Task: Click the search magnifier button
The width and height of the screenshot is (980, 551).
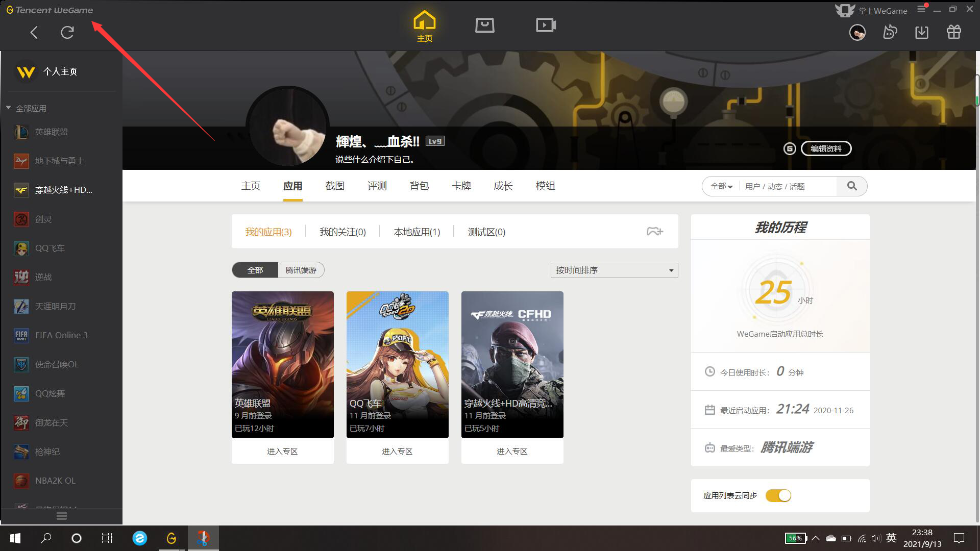Action: click(852, 186)
